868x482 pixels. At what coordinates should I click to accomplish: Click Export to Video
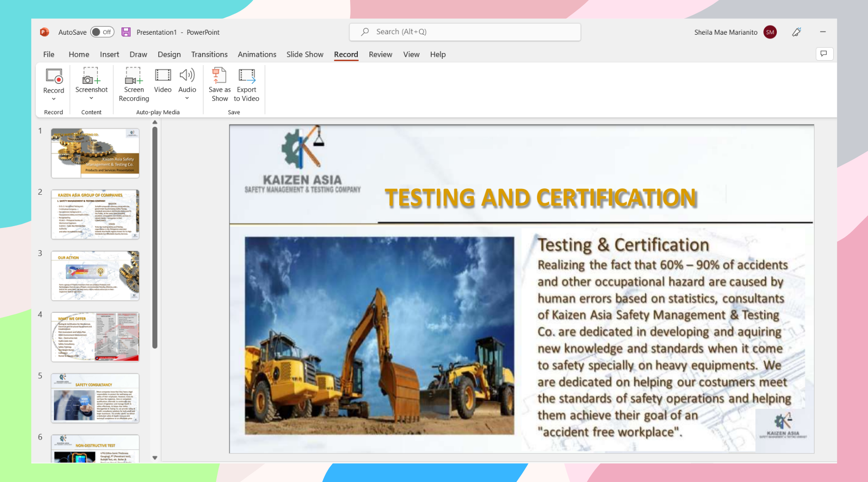[x=246, y=85]
